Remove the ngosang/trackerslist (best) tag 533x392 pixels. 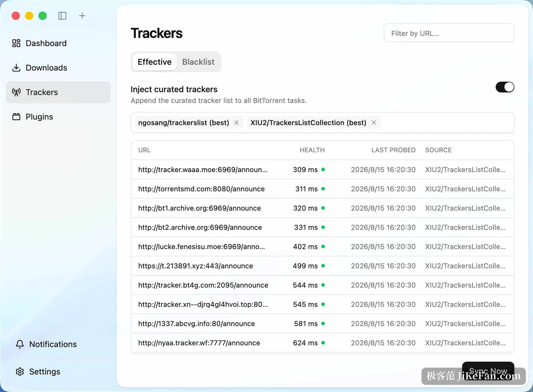[236, 123]
